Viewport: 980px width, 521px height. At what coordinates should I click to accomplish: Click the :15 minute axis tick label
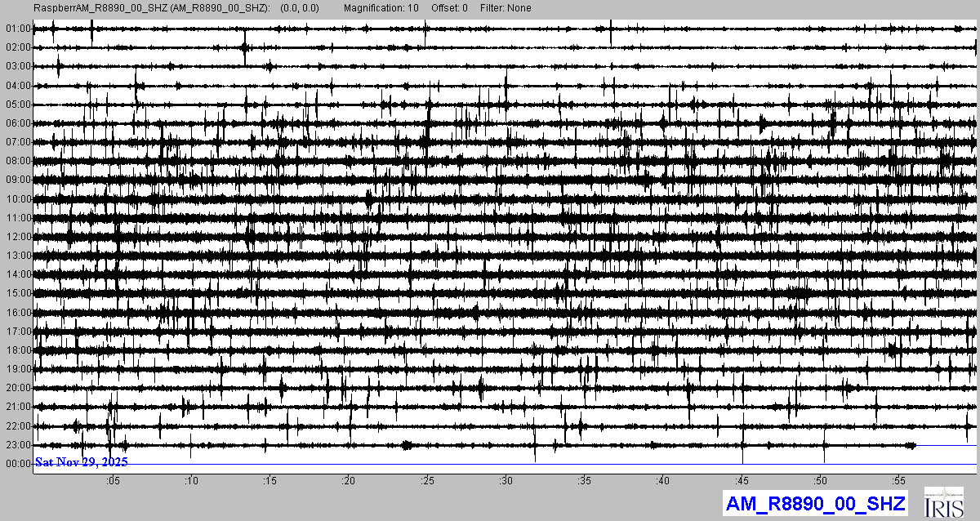pos(271,481)
